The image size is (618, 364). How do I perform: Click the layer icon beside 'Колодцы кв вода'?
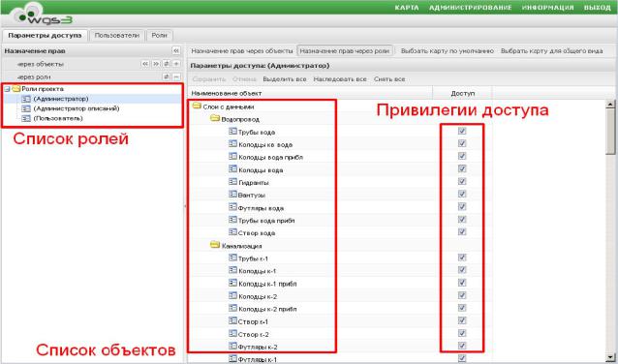(232, 144)
